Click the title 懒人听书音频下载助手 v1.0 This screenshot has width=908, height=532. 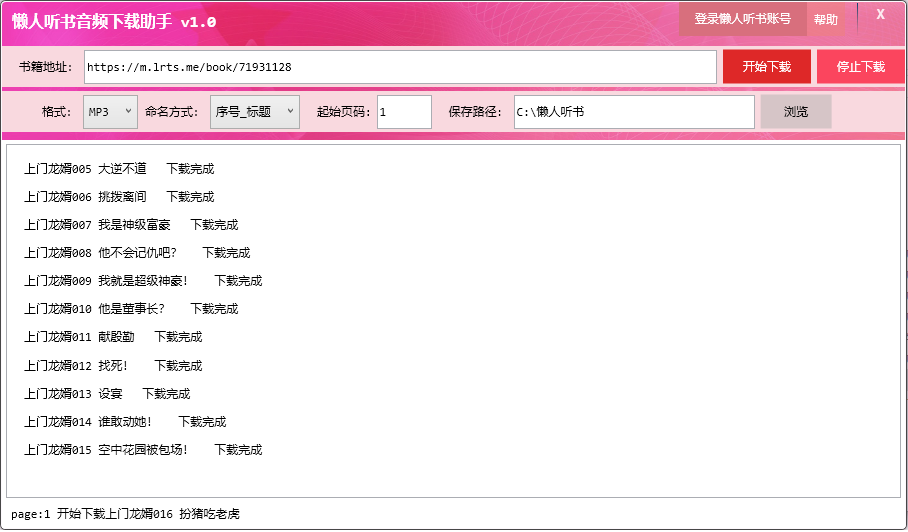[114, 22]
